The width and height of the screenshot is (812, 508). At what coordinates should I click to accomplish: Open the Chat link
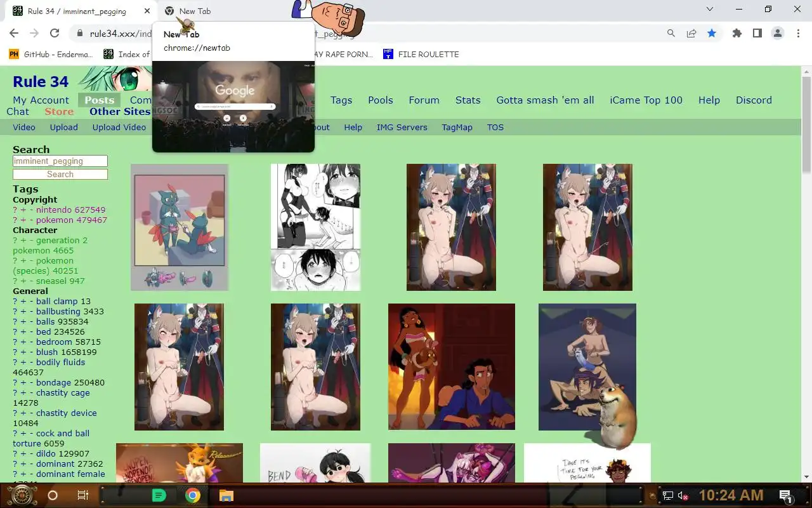(x=18, y=111)
